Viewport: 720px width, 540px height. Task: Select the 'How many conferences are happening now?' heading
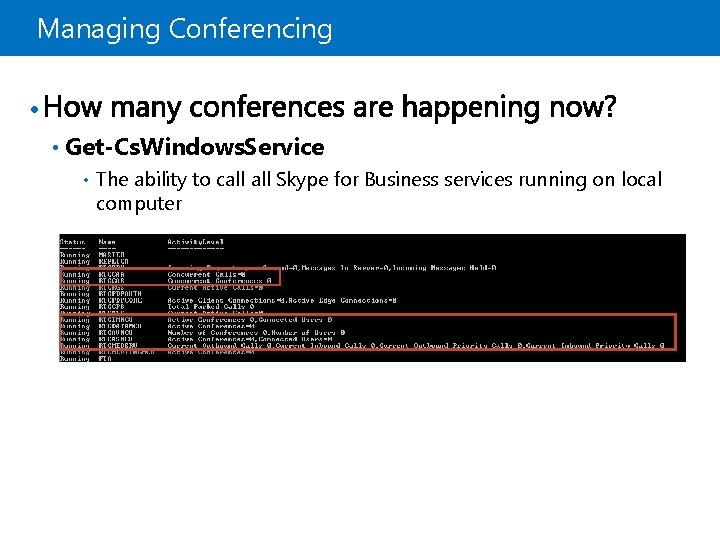330,107
